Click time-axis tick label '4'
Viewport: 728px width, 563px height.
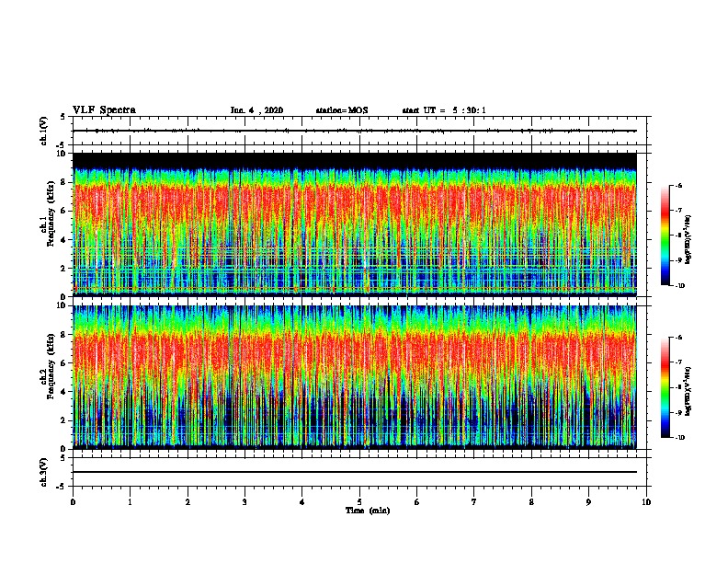[x=302, y=502]
